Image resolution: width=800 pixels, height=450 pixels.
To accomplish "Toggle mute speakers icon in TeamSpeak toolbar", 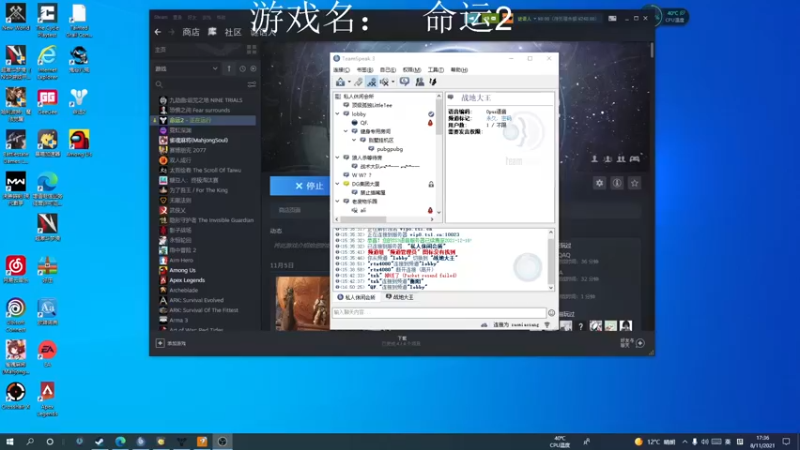I will 385,82.
